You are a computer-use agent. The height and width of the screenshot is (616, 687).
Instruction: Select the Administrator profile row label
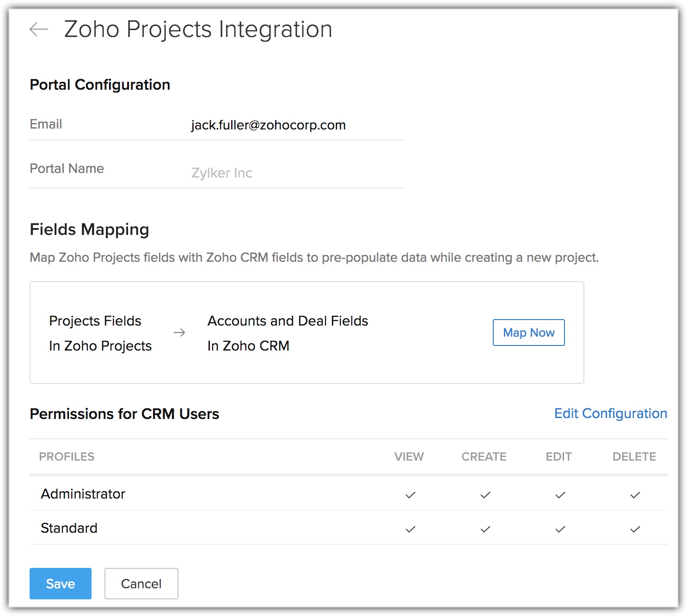point(83,494)
